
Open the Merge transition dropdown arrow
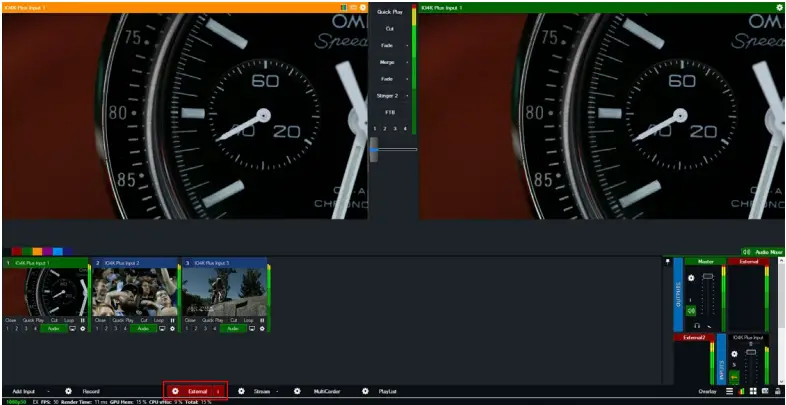407,62
